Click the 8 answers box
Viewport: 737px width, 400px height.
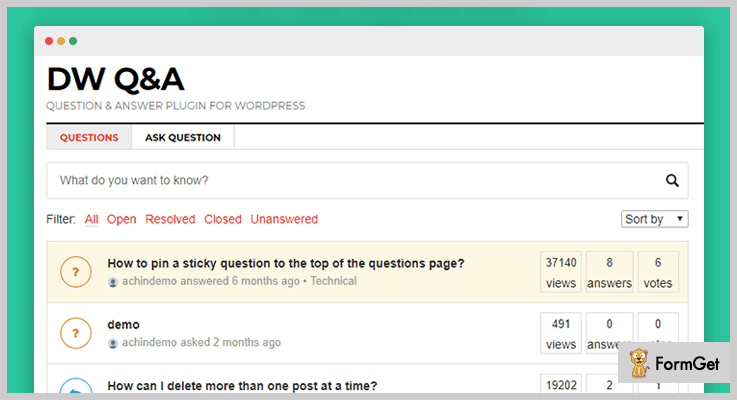pyautogui.click(x=609, y=272)
